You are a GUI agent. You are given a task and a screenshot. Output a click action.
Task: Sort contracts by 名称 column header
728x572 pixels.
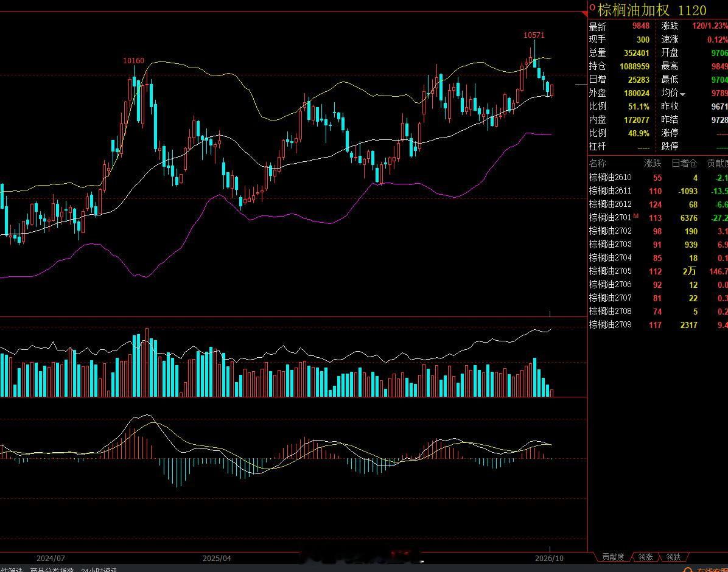[x=598, y=164]
